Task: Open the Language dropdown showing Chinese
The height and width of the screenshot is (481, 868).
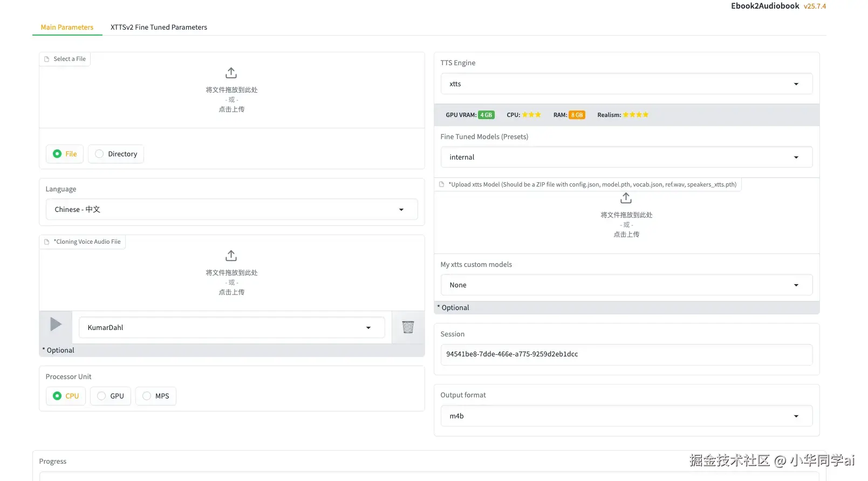Action: tap(232, 209)
